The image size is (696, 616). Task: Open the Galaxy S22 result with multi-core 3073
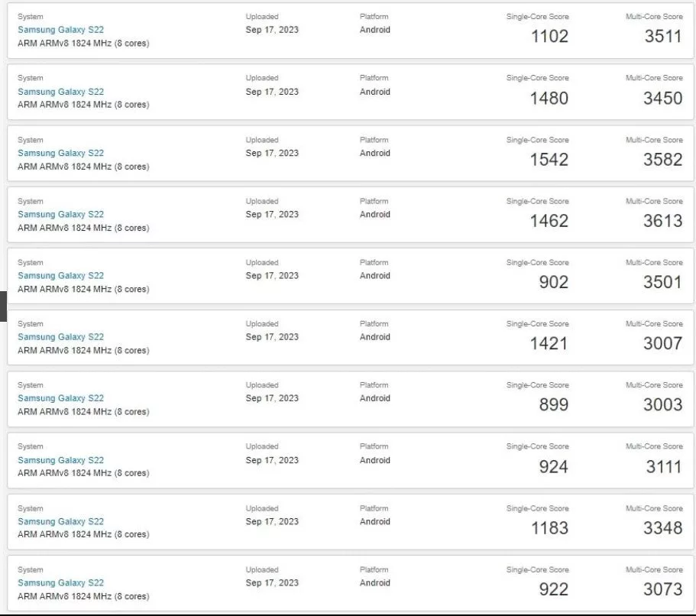point(60,583)
